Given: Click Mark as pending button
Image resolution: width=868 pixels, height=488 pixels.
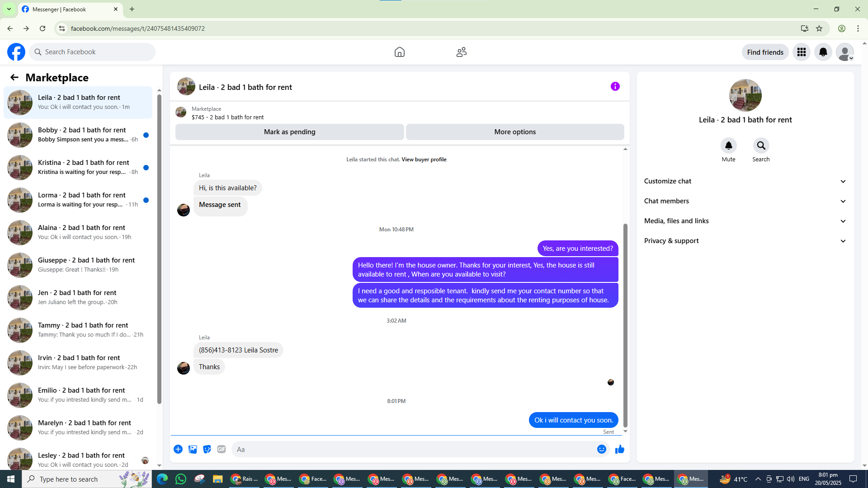Looking at the screenshot, I should (x=289, y=132).
